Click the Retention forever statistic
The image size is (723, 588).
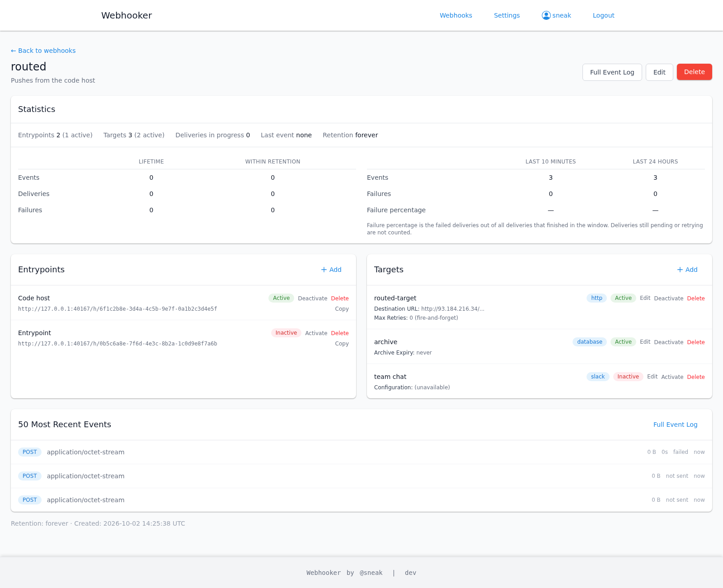tap(350, 135)
